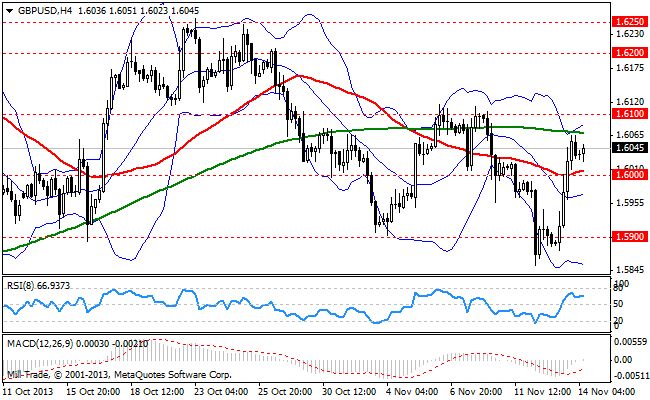Select the GBPUSD,H4 chart title text
The width and height of the screenshot is (650, 400).
pos(45,11)
